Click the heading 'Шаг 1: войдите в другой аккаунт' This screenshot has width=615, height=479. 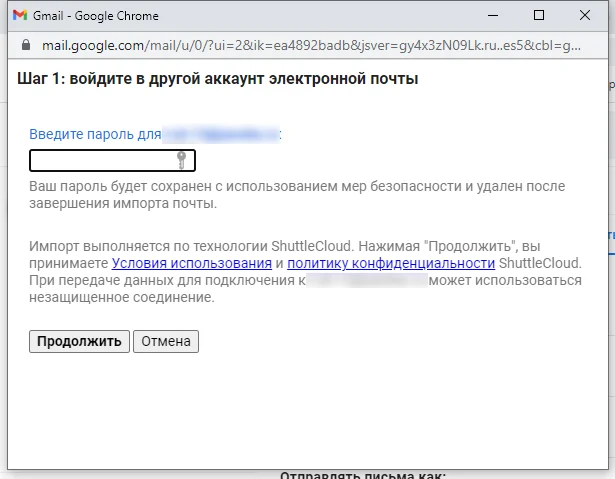141,79
